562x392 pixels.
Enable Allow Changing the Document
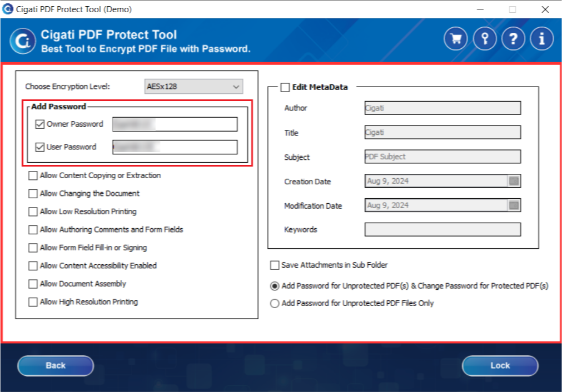coord(33,194)
